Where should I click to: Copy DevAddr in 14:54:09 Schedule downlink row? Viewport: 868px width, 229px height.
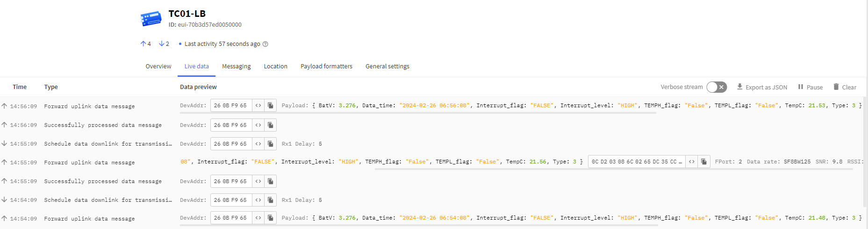point(270,200)
